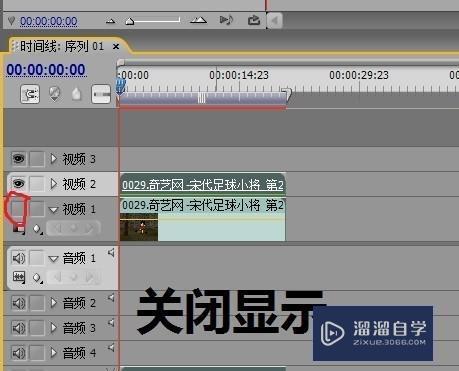This screenshot has width=459, height=371.
Task: Click Audio 2 track type speaker icon
Action: pos(111,297)
